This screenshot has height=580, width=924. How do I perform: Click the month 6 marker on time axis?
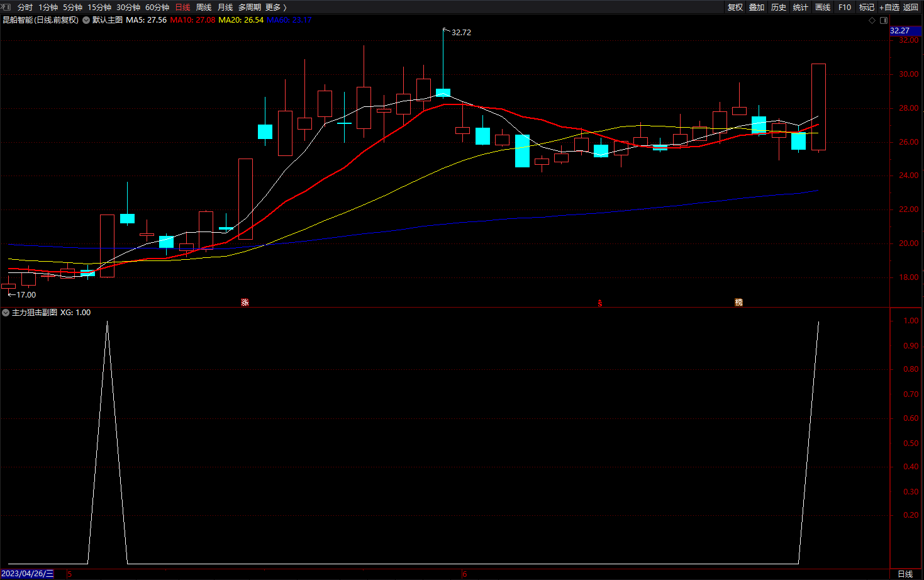coord(465,574)
